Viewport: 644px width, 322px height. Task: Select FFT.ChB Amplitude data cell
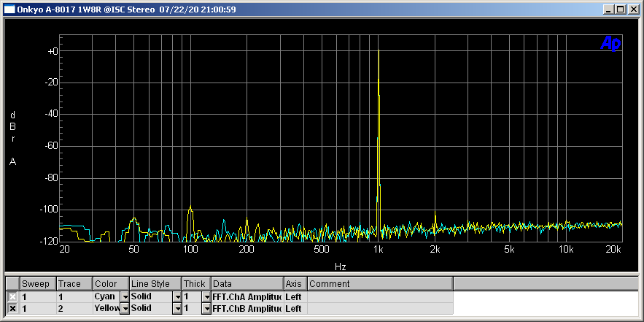point(247,308)
